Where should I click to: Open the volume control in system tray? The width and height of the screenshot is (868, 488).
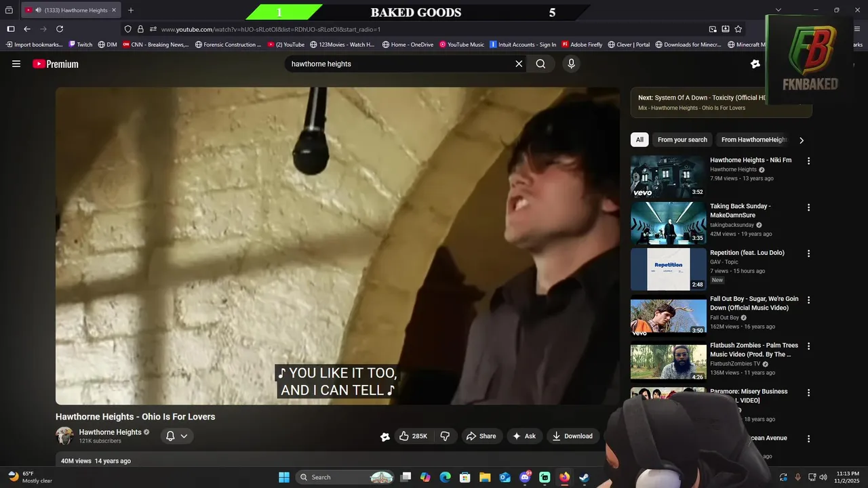tap(823, 477)
